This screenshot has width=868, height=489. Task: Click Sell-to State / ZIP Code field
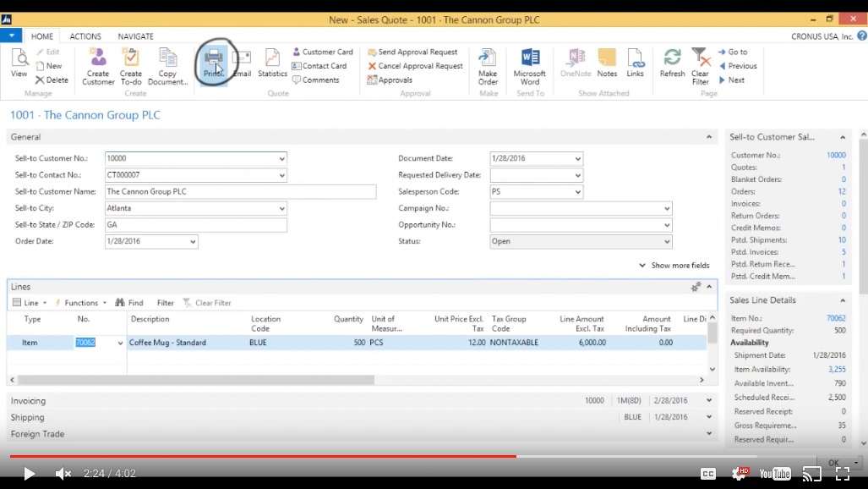[x=196, y=225]
